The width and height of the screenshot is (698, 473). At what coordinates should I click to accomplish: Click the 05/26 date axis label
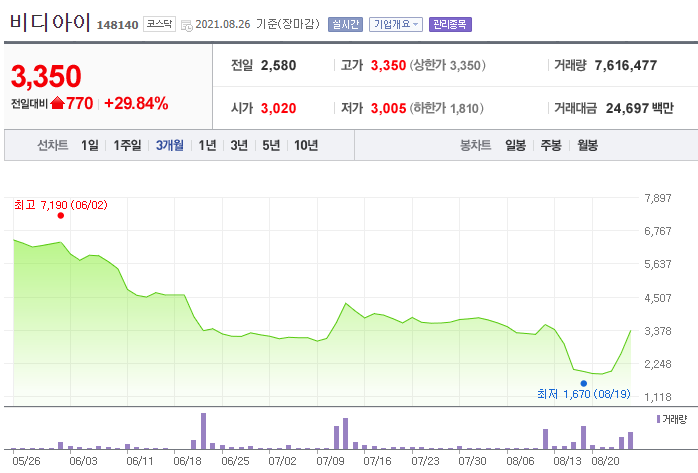pyautogui.click(x=26, y=461)
